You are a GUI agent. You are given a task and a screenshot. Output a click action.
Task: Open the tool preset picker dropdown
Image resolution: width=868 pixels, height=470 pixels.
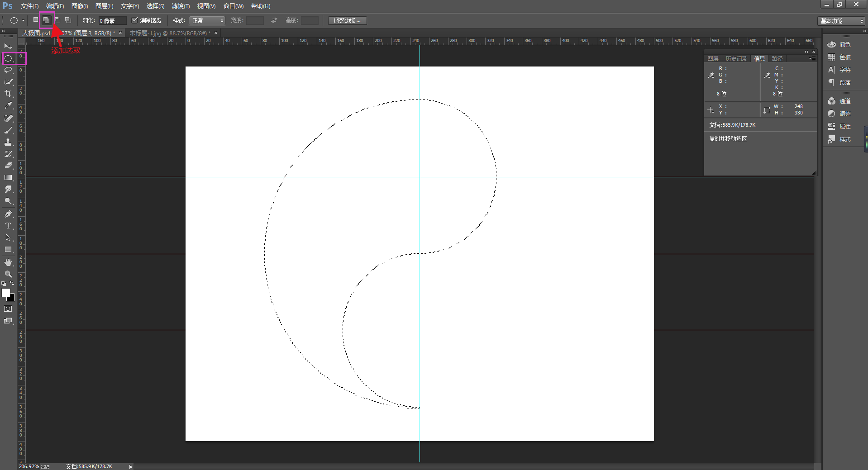click(23, 20)
